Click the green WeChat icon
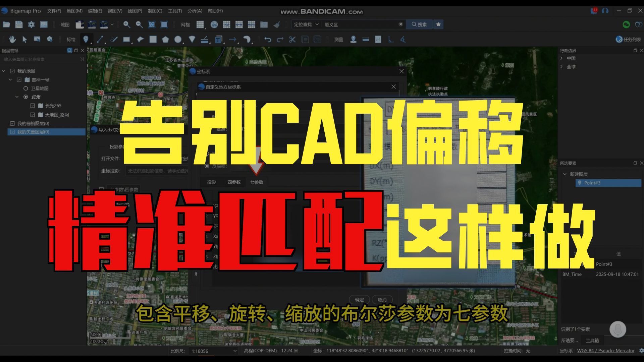644x362 pixels. (626, 24)
